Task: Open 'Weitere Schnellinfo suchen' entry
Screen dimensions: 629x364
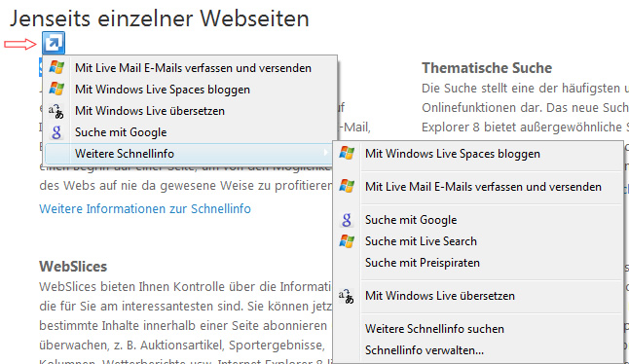Action: point(479,329)
